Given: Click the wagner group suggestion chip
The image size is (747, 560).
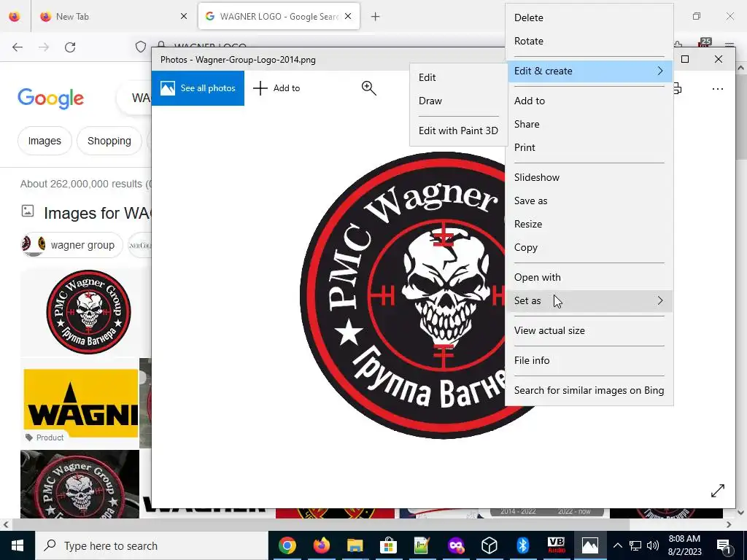Looking at the screenshot, I should (x=71, y=245).
